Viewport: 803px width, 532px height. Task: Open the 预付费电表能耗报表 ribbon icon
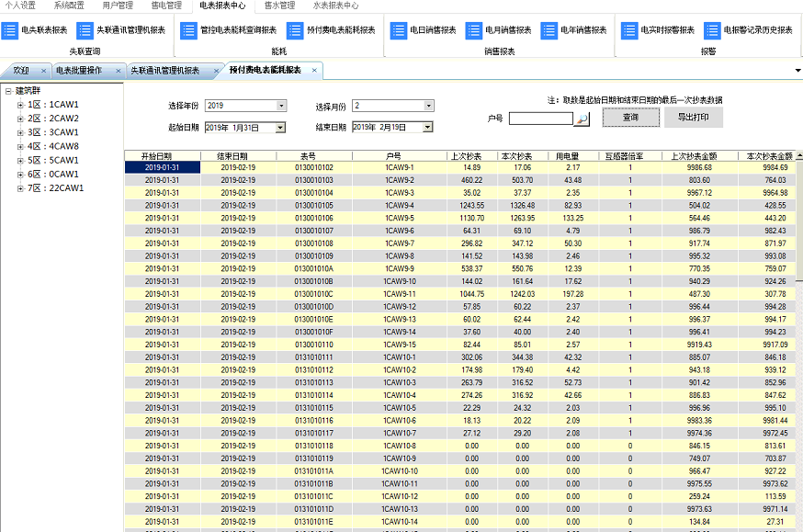pos(295,30)
